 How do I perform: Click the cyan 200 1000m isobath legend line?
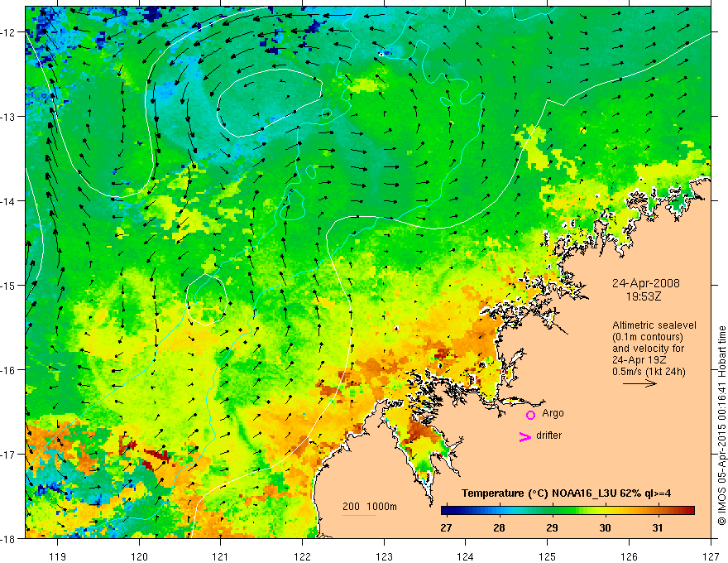[359, 516]
